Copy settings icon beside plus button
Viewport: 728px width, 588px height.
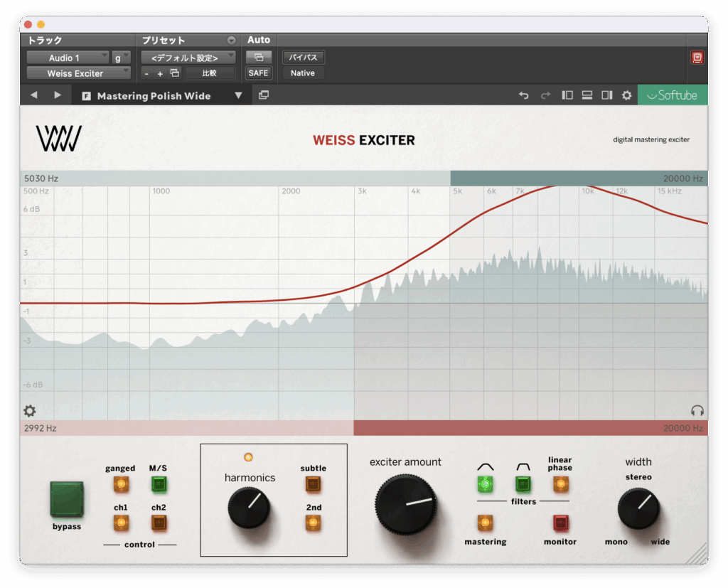point(175,73)
